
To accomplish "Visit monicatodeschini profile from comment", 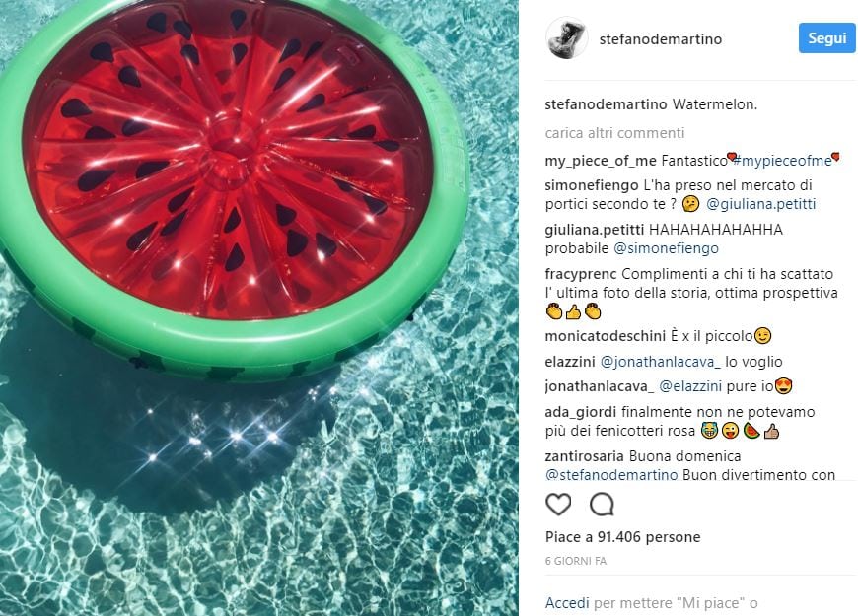I will pos(606,336).
